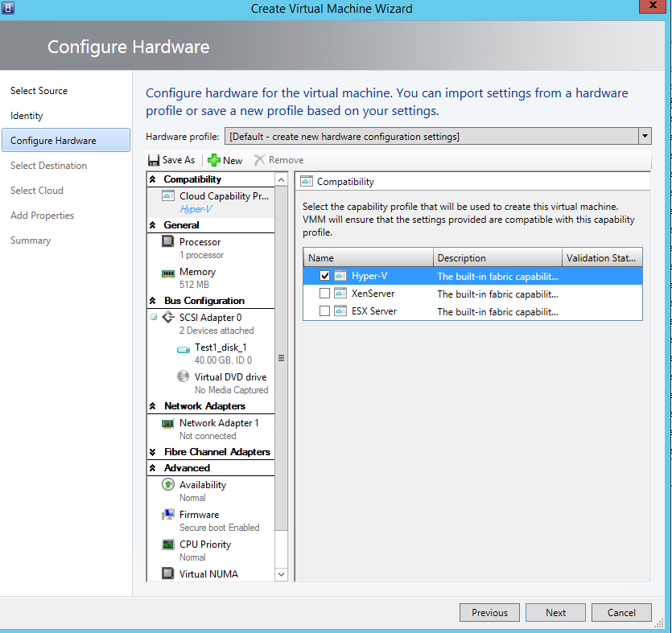Click the Remove X icon

259,160
